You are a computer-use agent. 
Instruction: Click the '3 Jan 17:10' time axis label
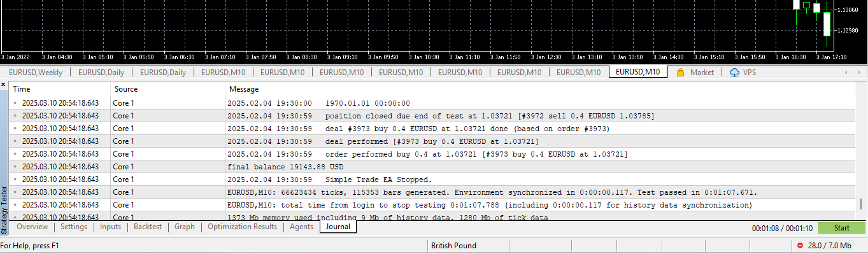(832, 57)
